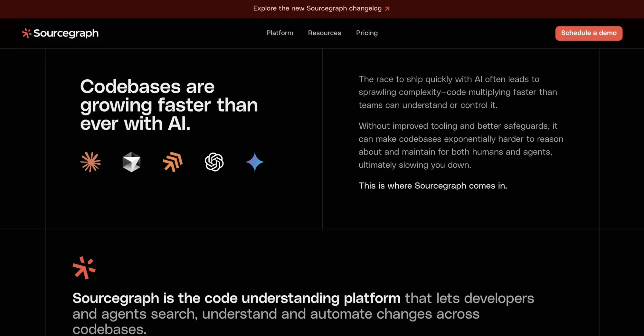Click the paragraph starting The race to ship quickly
Viewport: 644px width, 336px height.
(x=458, y=92)
